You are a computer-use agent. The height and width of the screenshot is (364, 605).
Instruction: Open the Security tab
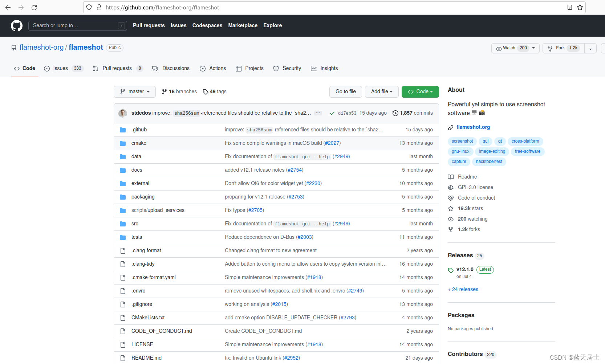[x=287, y=68]
